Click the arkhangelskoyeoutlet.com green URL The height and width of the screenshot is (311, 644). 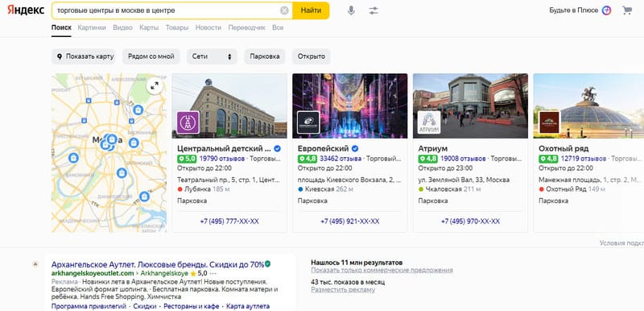[x=93, y=273]
